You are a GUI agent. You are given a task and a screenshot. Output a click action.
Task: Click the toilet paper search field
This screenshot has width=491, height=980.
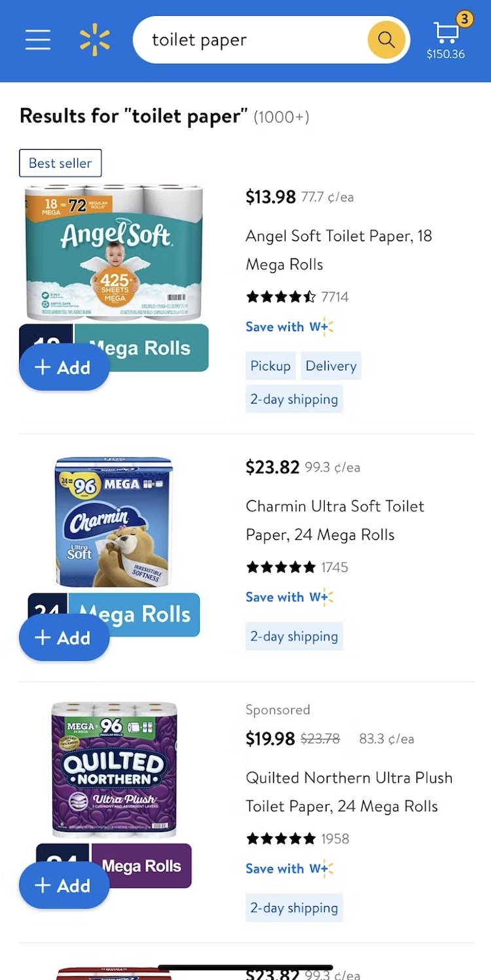(249, 40)
